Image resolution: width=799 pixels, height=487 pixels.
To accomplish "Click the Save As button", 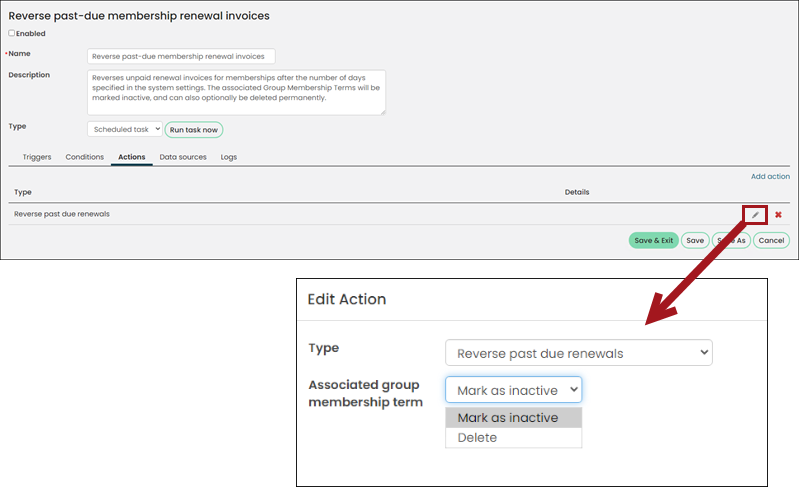I will coord(731,240).
